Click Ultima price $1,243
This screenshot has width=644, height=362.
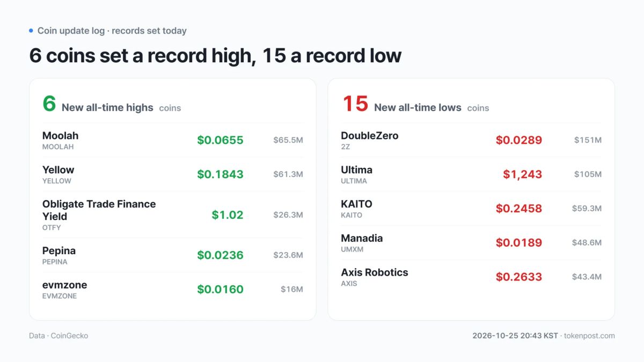pyautogui.click(x=523, y=174)
